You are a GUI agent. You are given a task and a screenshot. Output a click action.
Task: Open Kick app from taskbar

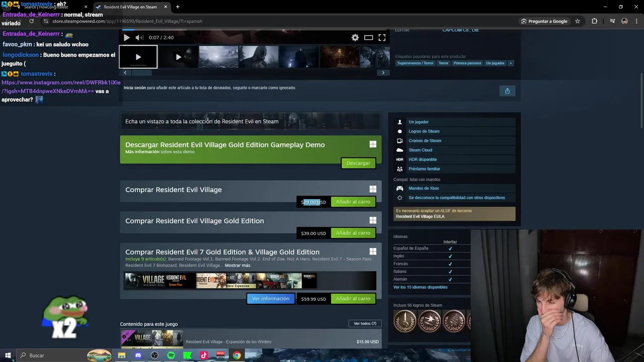pyautogui.click(x=187, y=355)
